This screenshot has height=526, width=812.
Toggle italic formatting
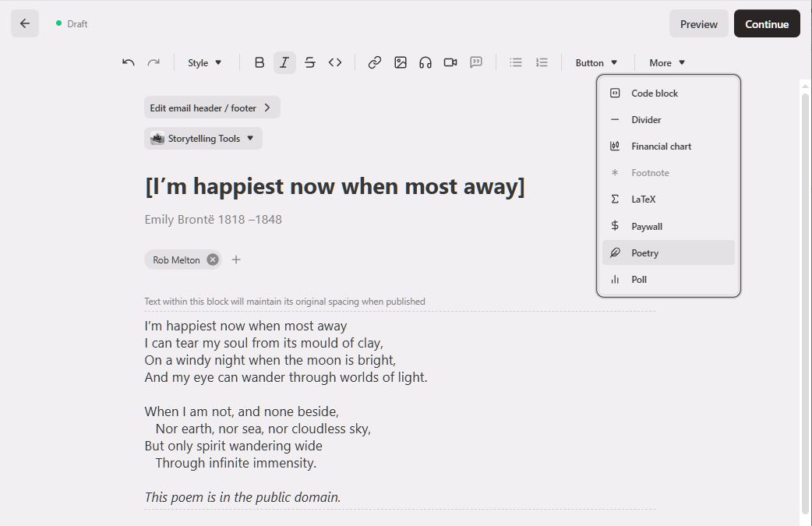[284, 62]
